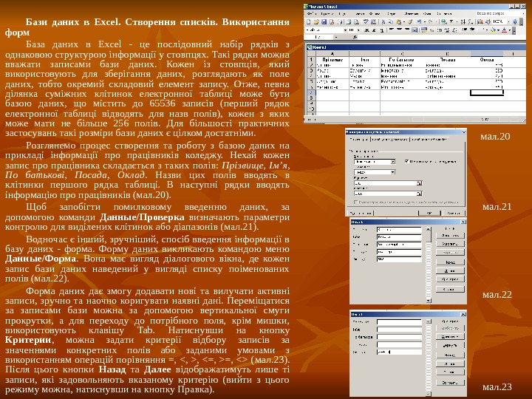The width and height of the screenshot is (532, 399).
Task: Click header cell Оклад in the spreadsheet
Action: [486, 60]
